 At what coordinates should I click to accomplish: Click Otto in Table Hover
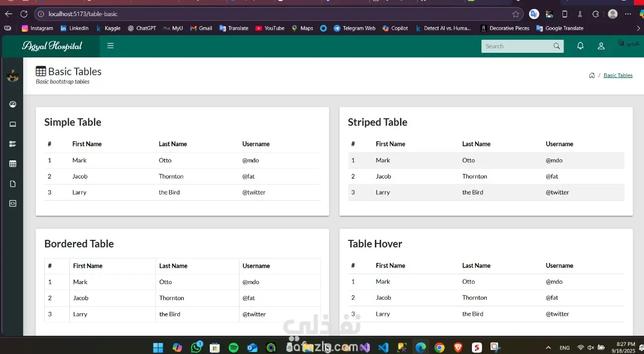tap(468, 282)
